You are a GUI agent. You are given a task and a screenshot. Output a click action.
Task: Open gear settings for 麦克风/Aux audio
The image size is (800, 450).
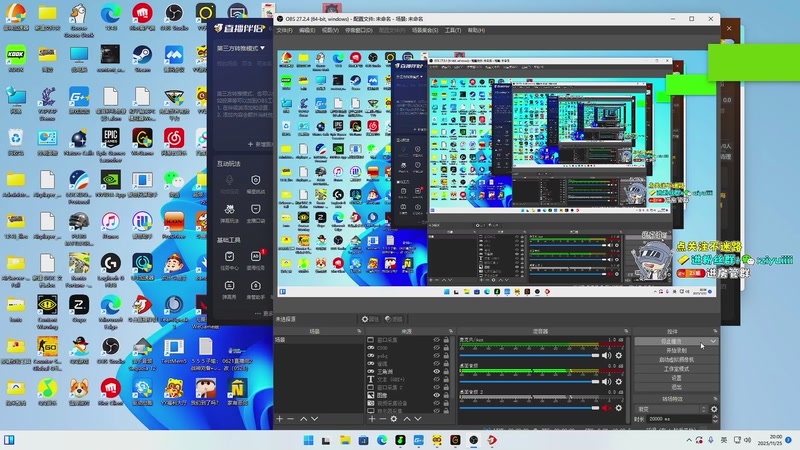pos(619,355)
